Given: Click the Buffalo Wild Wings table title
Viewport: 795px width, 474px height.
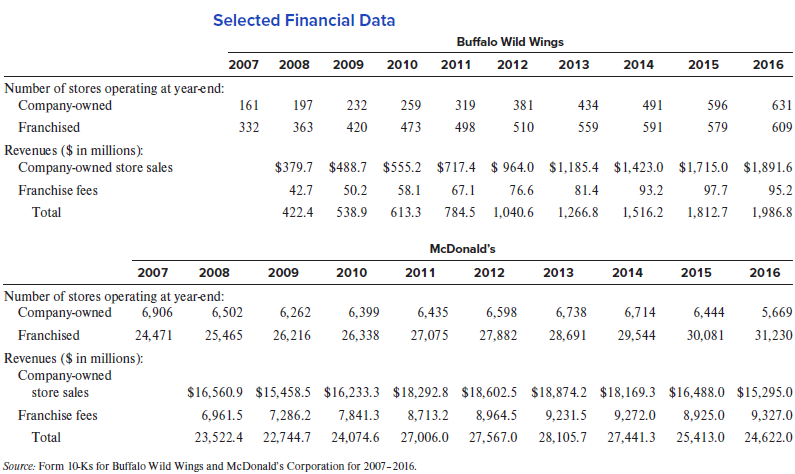Looking at the screenshot, I should click(x=510, y=42).
